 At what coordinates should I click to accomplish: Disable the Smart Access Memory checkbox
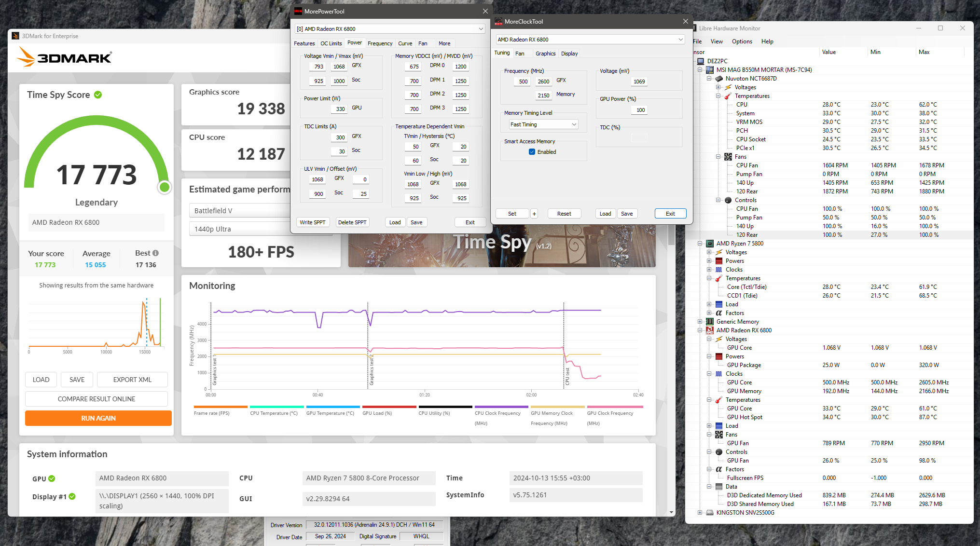click(x=532, y=152)
